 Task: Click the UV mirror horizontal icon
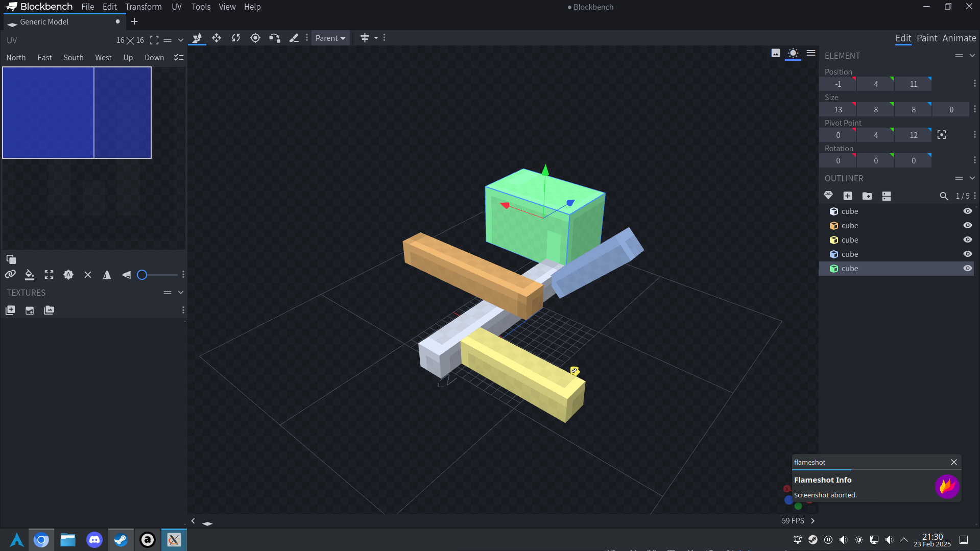coord(107,275)
